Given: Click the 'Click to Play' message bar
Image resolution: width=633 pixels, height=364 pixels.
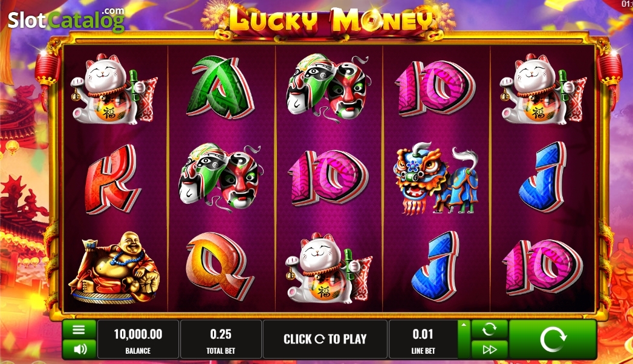Looking at the screenshot, I should [x=325, y=339].
